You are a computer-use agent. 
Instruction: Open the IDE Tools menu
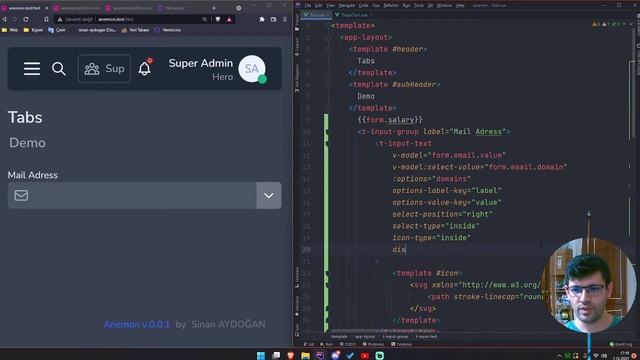(419, 5)
